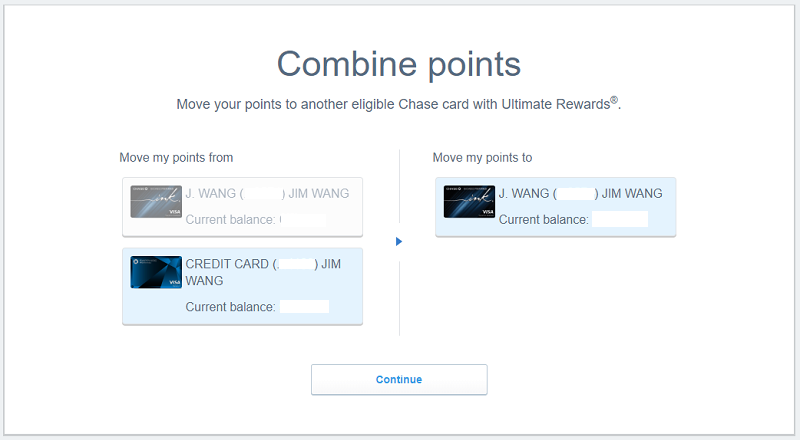Click the blue Chase card image

(x=156, y=272)
